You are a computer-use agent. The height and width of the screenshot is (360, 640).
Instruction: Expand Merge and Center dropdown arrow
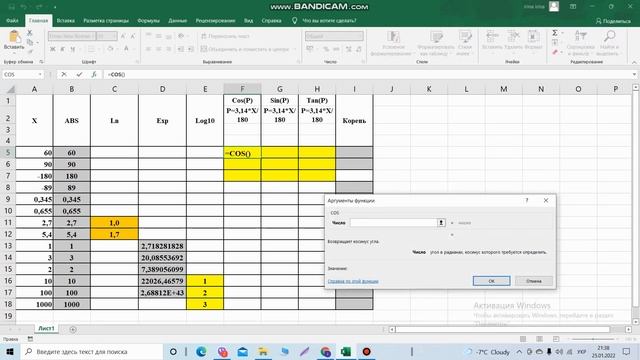coord(294,49)
